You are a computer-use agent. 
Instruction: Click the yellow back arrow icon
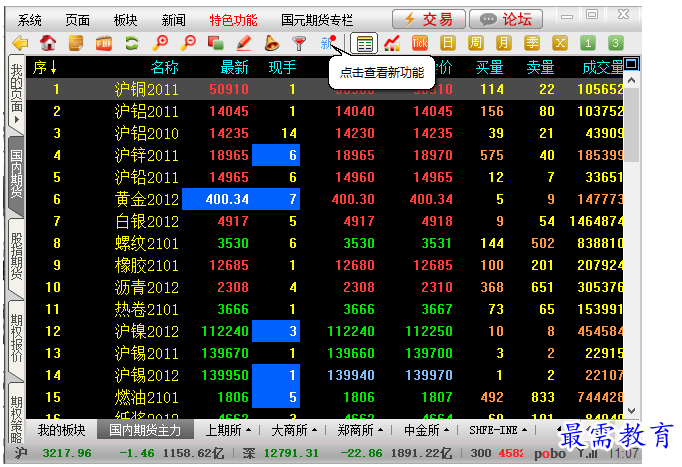pos(19,43)
